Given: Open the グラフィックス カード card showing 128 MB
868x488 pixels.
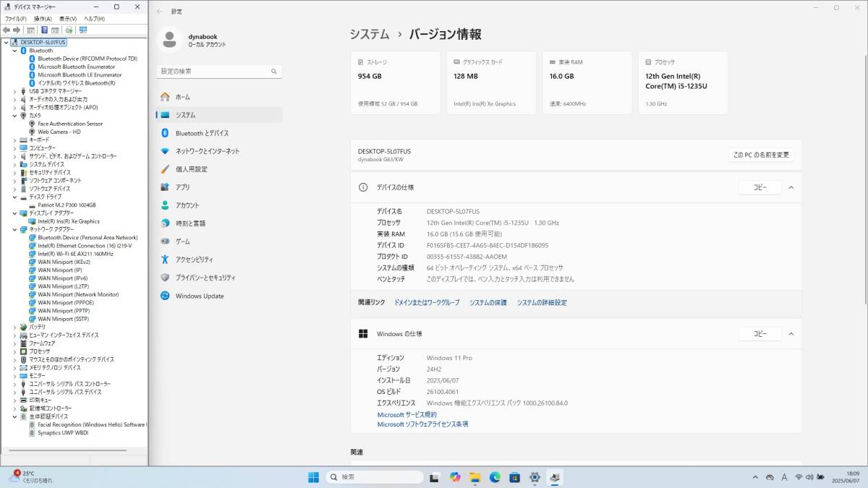Looking at the screenshot, I should (x=491, y=82).
